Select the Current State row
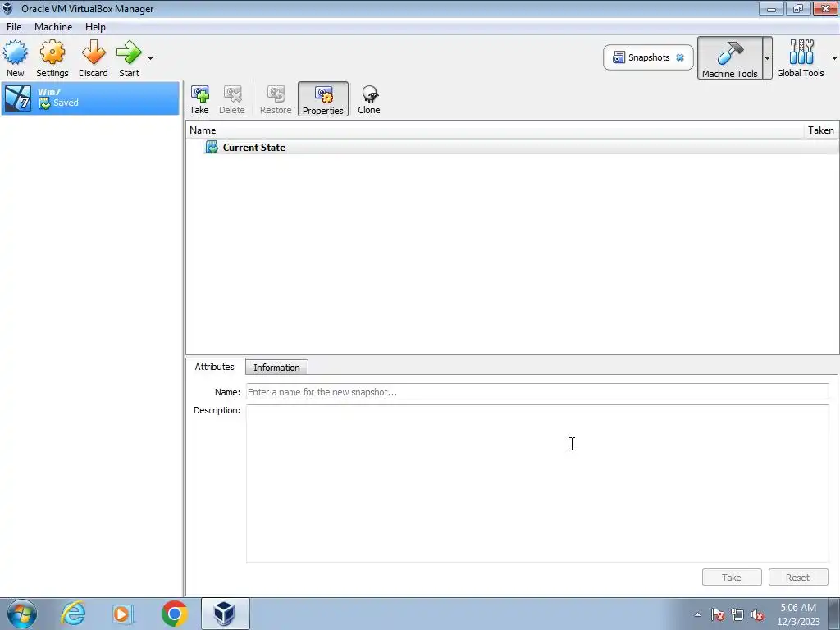 512,148
